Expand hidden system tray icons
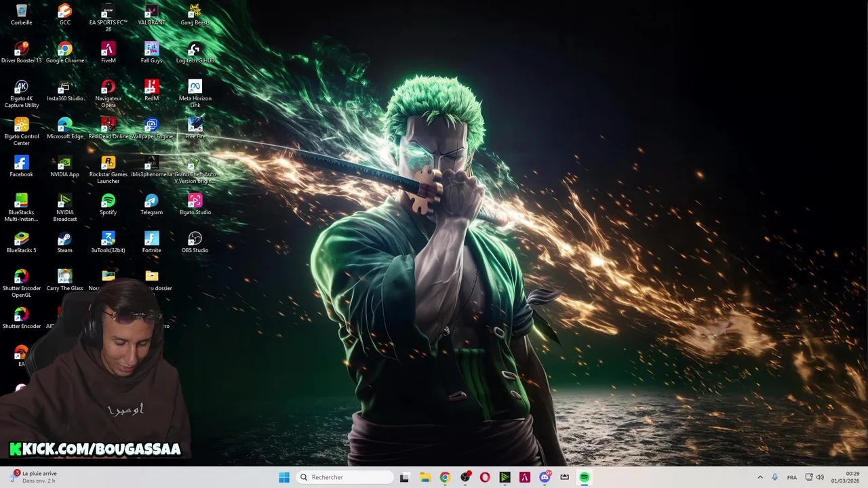This screenshot has height=488, width=868. tap(760, 477)
